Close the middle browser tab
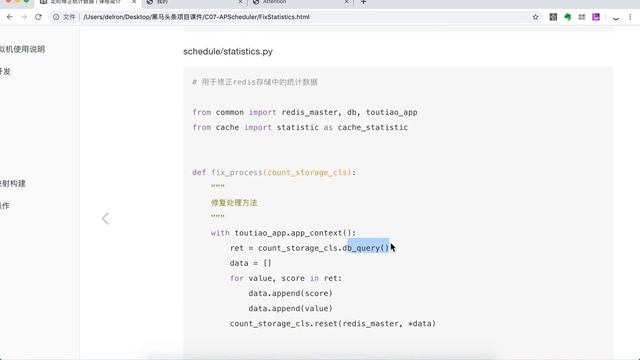Screen dimensions: 640x360 (x=240, y=2)
